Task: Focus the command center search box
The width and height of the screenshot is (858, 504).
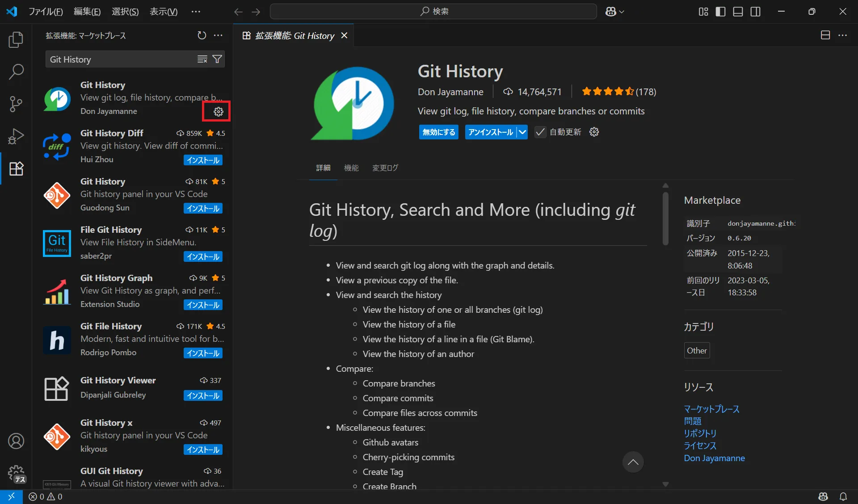Action: pyautogui.click(x=433, y=12)
